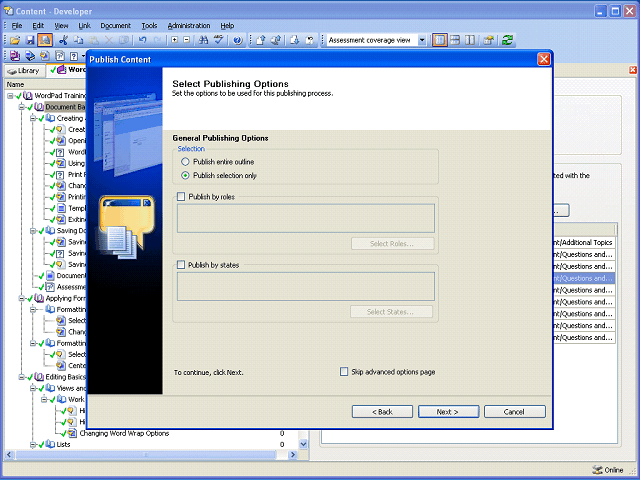Open the Document menu

[x=116, y=26]
